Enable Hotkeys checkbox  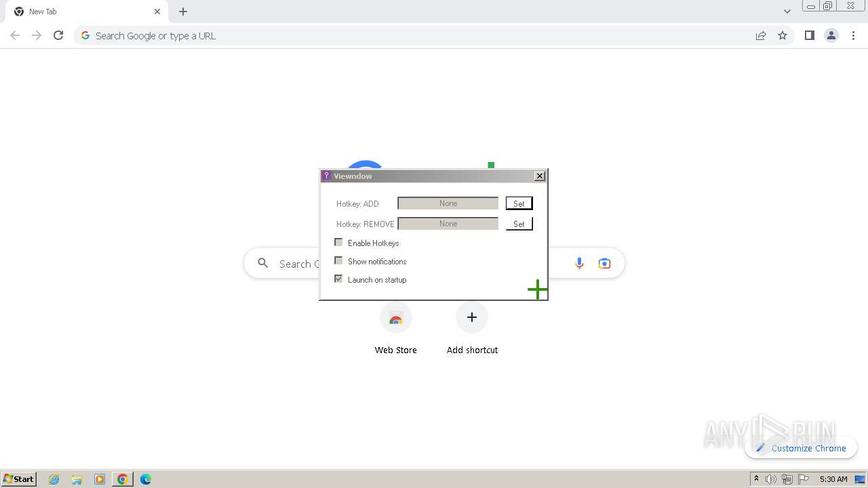(338, 242)
